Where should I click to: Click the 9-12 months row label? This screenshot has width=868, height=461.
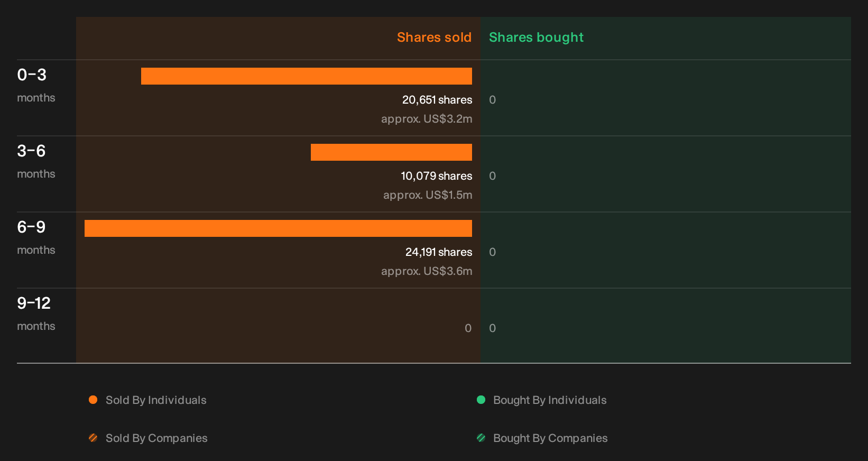36,314
